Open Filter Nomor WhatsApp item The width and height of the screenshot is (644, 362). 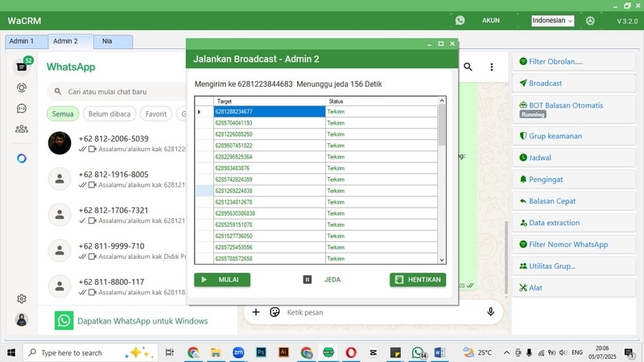[x=573, y=245]
